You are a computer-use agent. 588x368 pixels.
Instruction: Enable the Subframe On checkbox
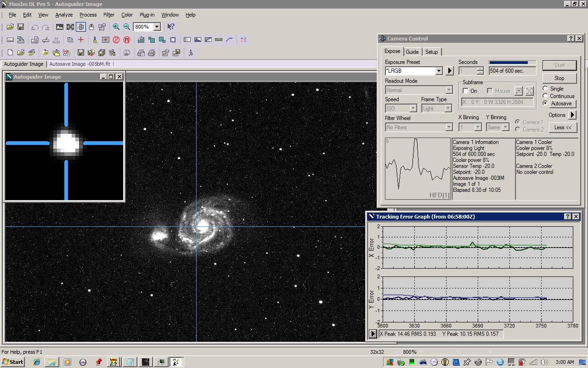pyautogui.click(x=465, y=91)
